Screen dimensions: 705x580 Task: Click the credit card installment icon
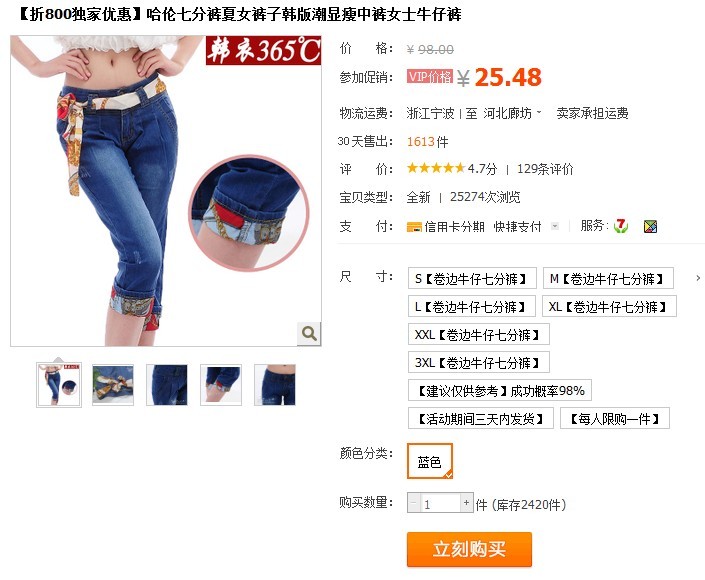pyautogui.click(x=414, y=227)
